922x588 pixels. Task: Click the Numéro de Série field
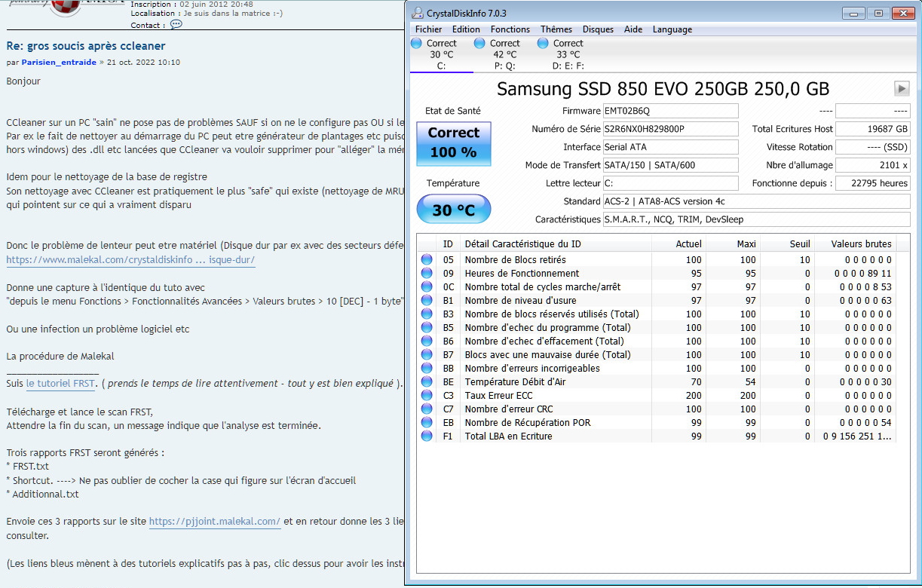click(670, 129)
